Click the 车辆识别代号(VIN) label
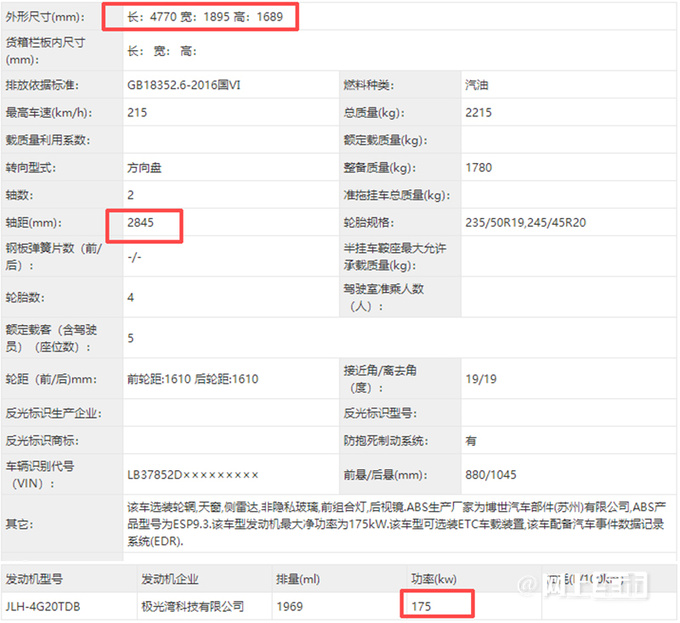Screen dimensions: 680x623 (x=40, y=475)
